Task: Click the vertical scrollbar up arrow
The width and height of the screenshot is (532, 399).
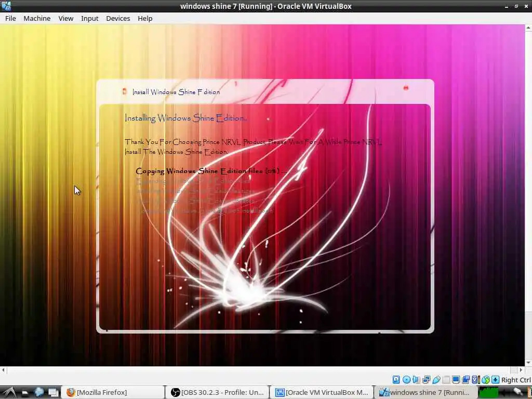Action: tap(529, 28)
